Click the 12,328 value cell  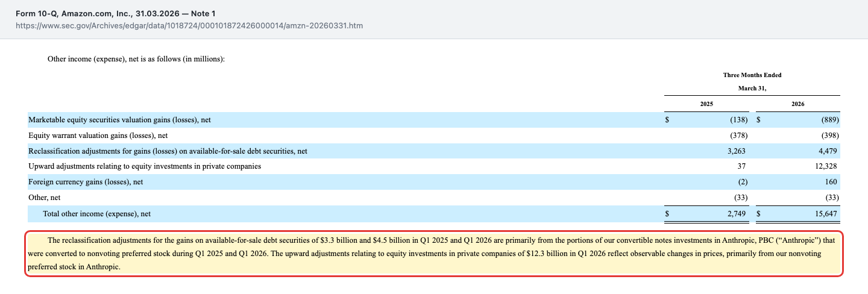coord(825,166)
